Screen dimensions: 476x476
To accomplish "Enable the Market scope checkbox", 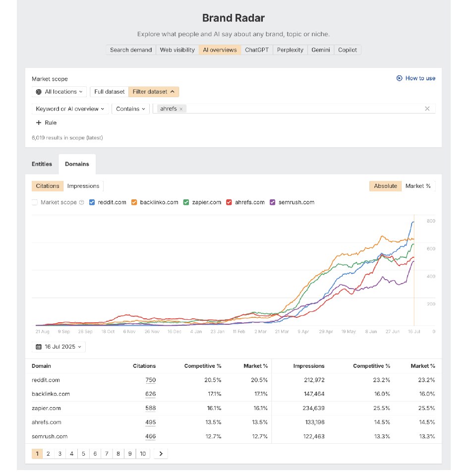I will coord(35,202).
